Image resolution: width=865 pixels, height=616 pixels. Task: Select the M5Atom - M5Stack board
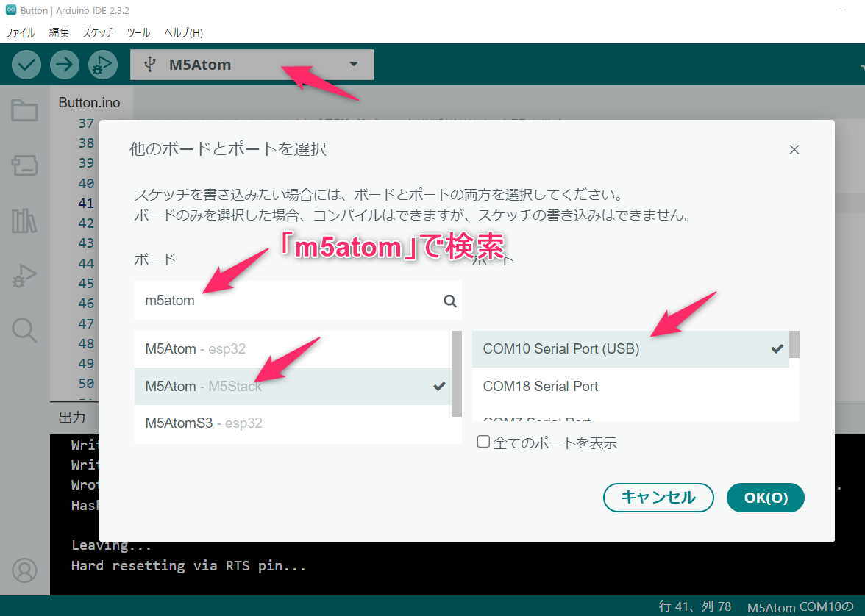[293, 386]
